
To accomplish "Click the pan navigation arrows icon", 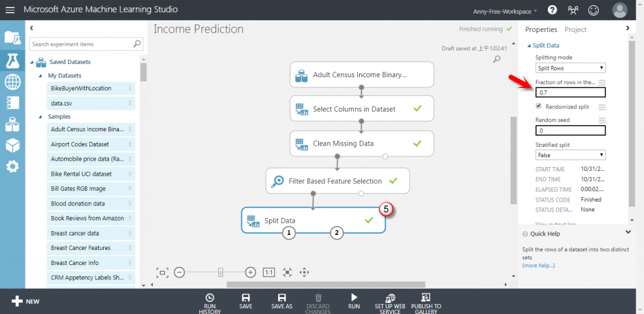I will click(x=304, y=272).
